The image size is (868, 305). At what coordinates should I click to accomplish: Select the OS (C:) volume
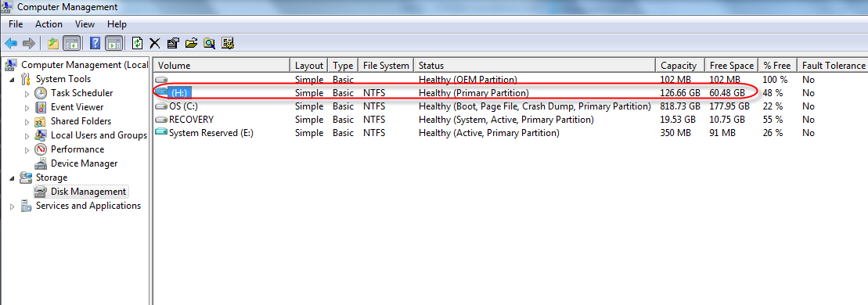pos(183,106)
